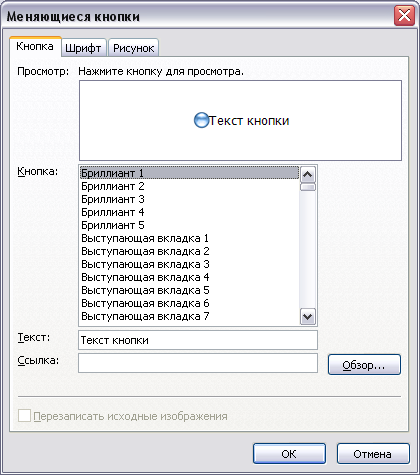Select Выступающая вкладка 7 item
Viewport: 420px width, 475px height.
189,316
